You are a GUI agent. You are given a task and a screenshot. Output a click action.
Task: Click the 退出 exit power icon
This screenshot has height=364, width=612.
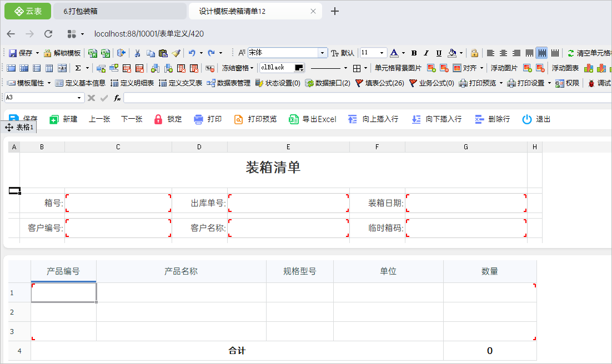click(527, 119)
